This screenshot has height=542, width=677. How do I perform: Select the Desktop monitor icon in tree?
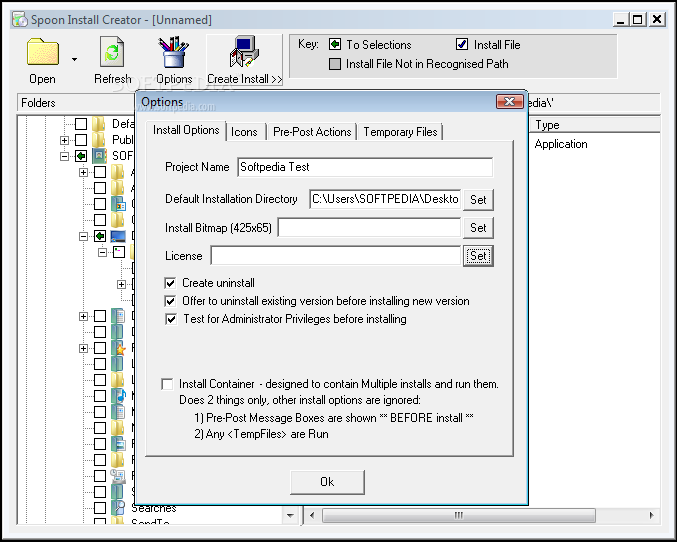point(118,236)
